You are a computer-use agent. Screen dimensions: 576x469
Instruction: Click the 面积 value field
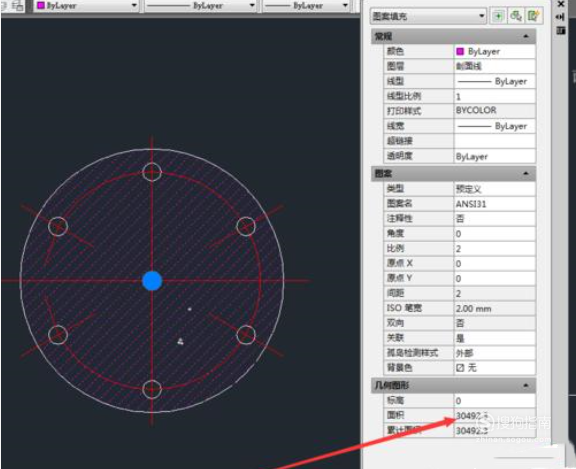coord(494,416)
